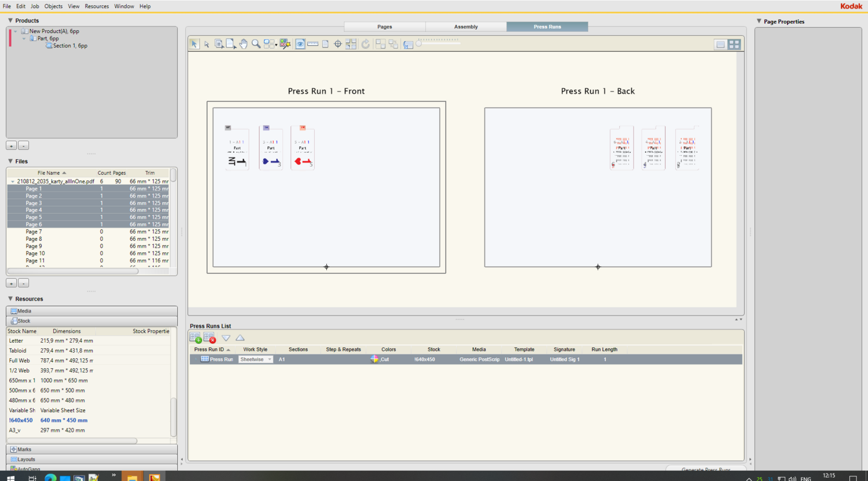Viewport: 868px width, 481px height.
Task: Expand the Marks resources section
Action: click(92, 449)
